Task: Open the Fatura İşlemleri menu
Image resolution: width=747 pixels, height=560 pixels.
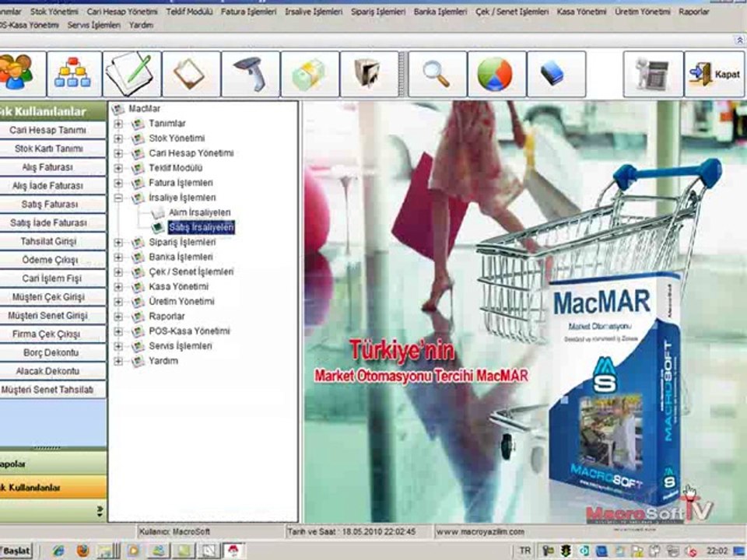Action: pyautogui.click(x=248, y=12)
